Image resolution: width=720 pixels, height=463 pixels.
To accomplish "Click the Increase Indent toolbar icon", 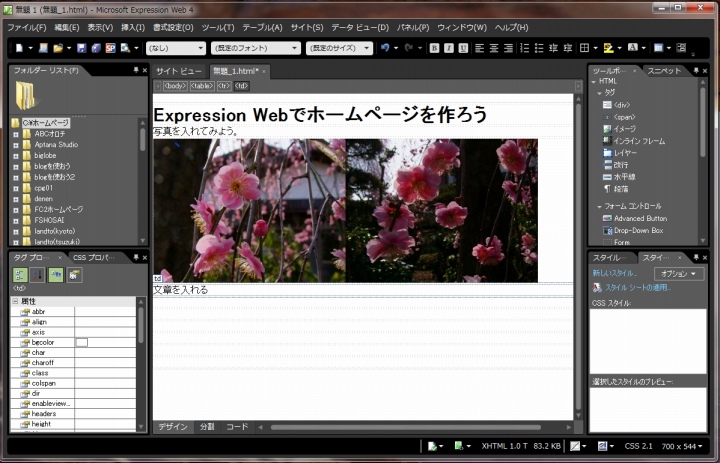I will 568,48.
